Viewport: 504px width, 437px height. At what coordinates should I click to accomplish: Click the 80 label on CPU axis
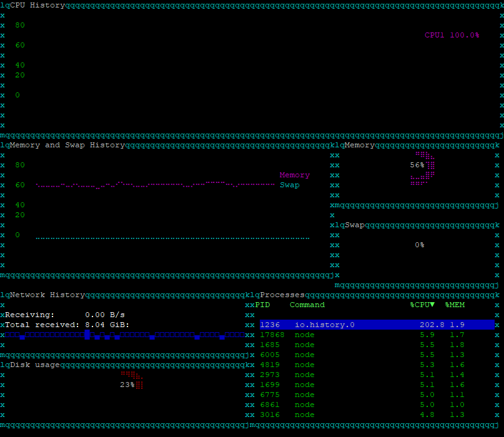tap(20, 25)
